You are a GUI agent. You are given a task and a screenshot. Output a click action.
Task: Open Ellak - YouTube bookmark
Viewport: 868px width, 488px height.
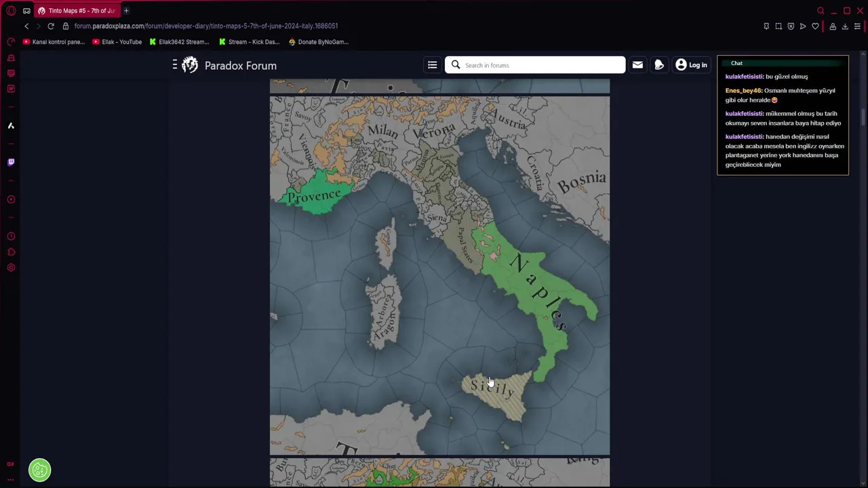117,42
